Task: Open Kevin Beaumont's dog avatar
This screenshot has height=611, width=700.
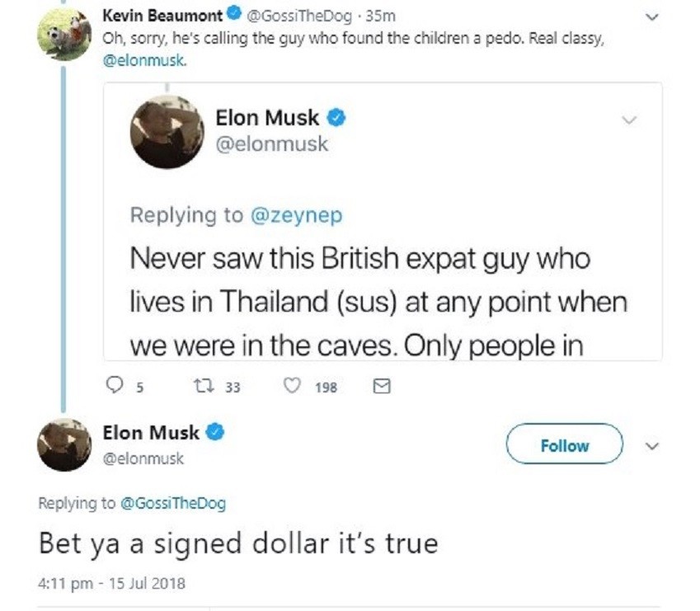Action: (65, 34)
